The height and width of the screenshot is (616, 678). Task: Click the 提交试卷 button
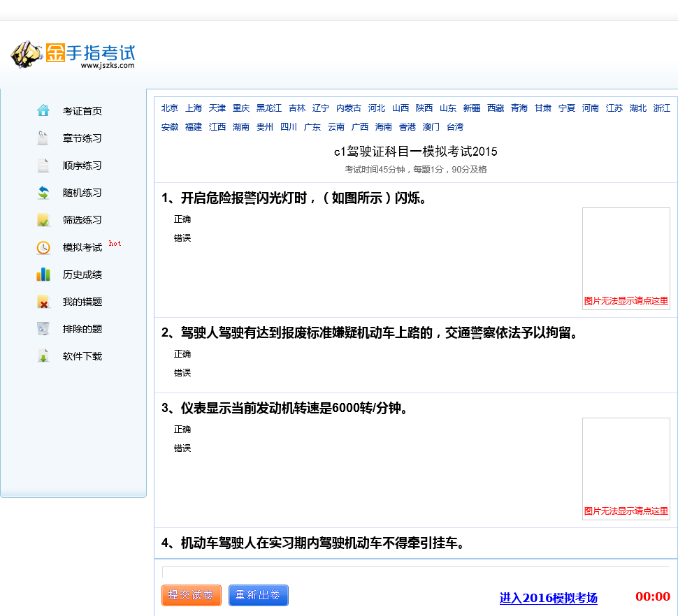191,595
